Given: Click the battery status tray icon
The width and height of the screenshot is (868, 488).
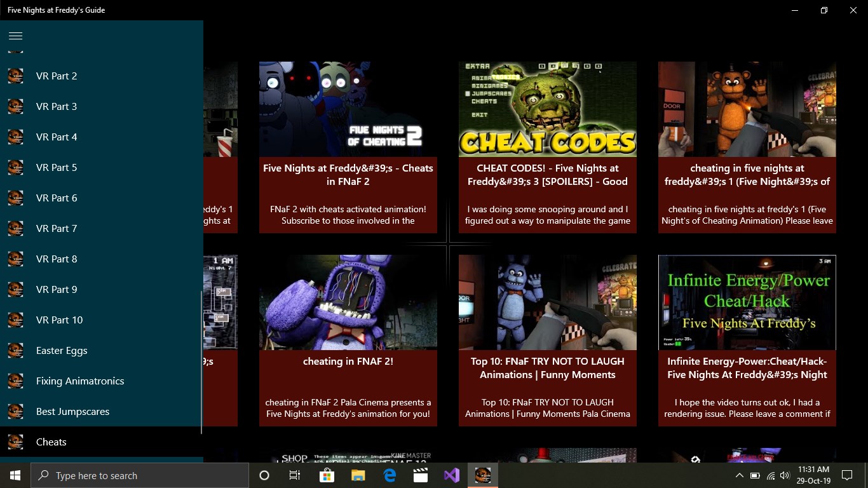Looking at the screenshot, I should point(755,475).
